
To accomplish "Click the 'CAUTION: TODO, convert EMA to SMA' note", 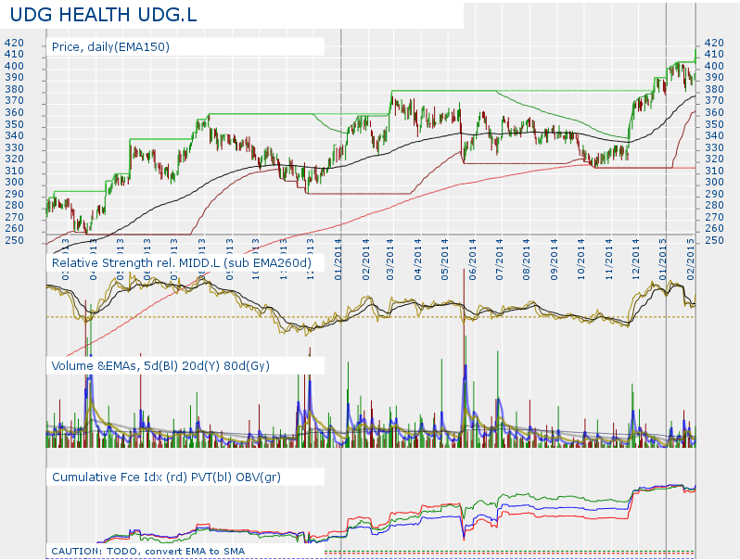I will (x=147, y=551).
